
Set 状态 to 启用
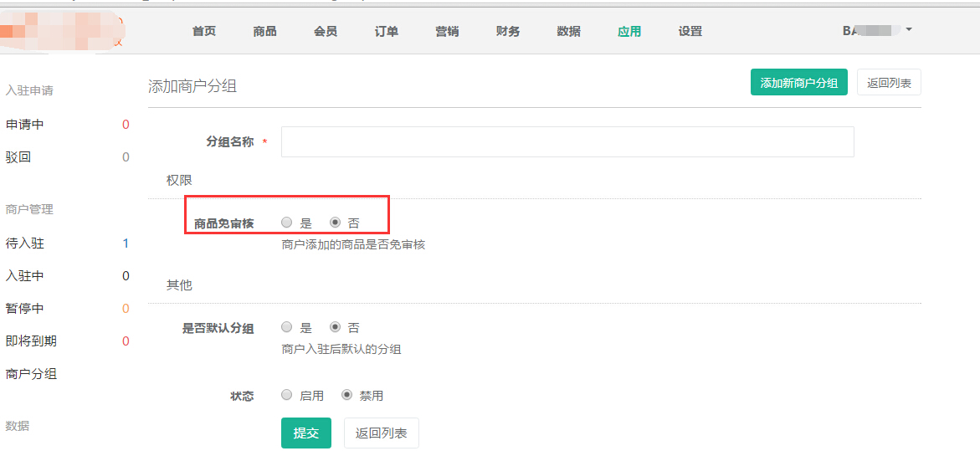coord(287,395)
